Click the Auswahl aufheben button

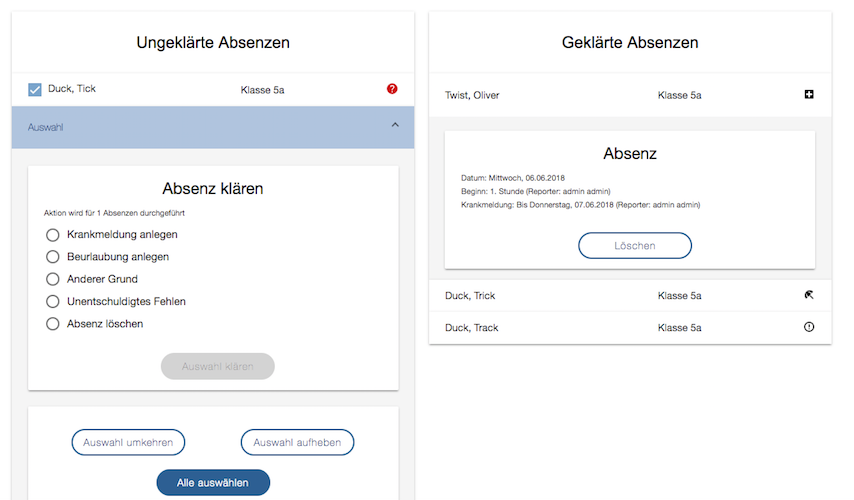tap(297, 443)
